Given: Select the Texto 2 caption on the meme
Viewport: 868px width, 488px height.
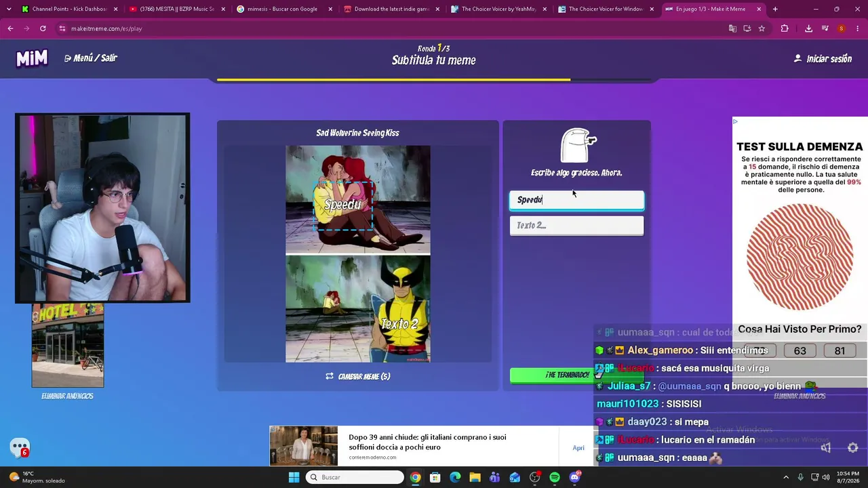Looking at the screenshot, I should [x=399, y=323].
